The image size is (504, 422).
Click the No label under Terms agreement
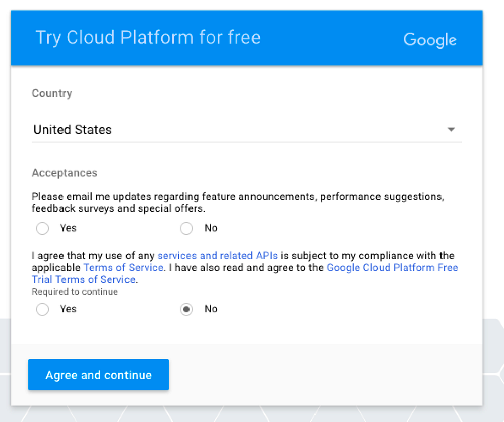(x=211, y=309)
